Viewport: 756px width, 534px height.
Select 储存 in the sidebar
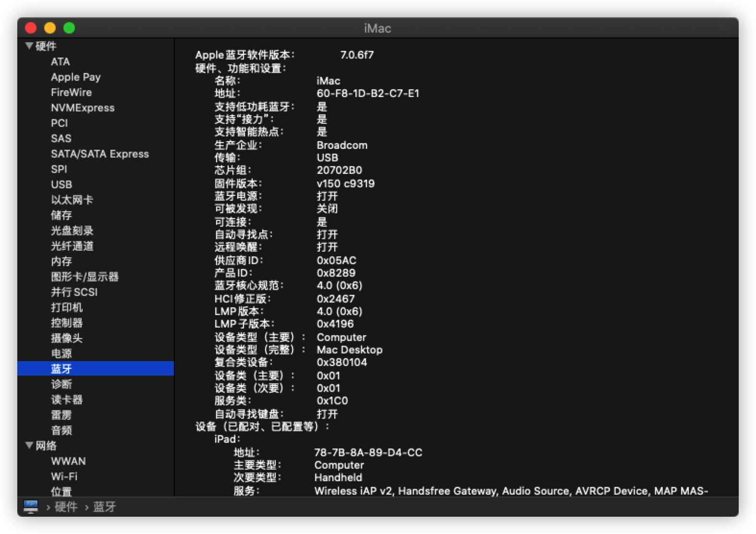coord(61,215)
